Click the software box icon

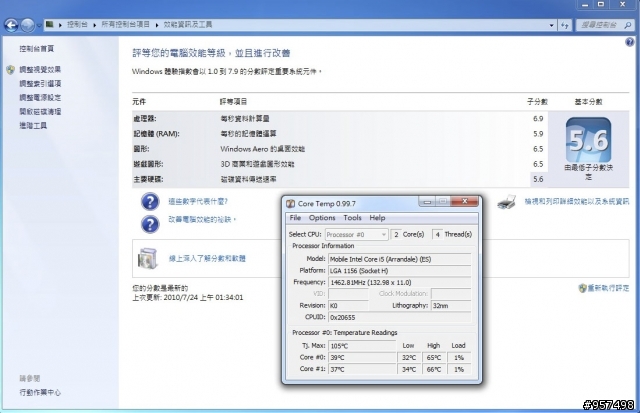147,258
